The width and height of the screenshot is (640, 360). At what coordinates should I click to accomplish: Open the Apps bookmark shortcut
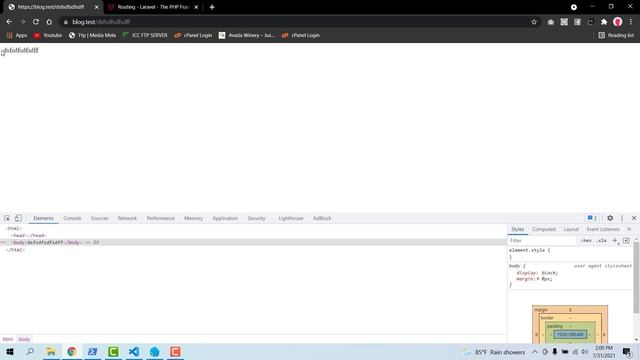pos(17,36)
